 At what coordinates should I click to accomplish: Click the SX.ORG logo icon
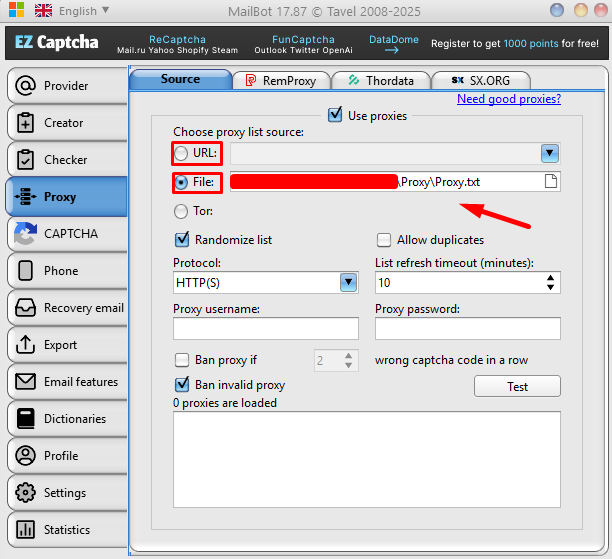click(457, 80)
